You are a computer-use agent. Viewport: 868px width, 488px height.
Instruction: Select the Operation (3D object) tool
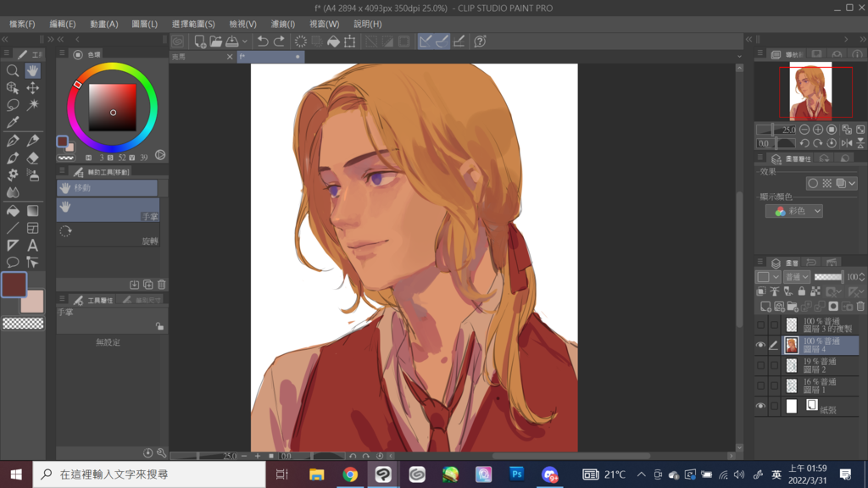click(x=12, y=88)
